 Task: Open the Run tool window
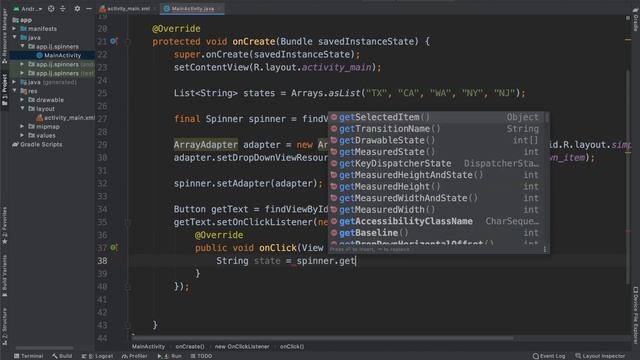[x=169, y=356]
